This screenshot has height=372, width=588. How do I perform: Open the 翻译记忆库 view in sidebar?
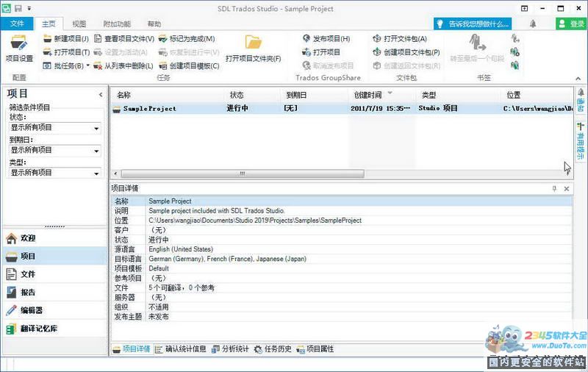click(x=37, y=328)
